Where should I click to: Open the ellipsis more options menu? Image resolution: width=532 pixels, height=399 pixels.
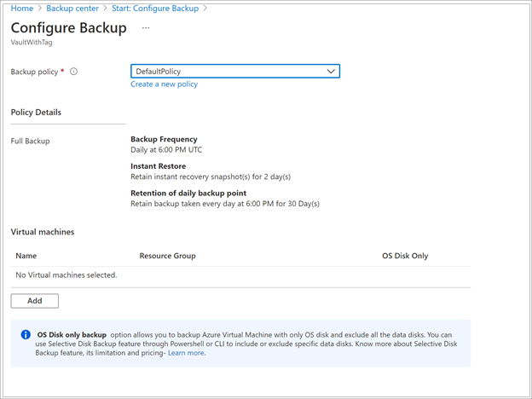(x=146, y=28)
